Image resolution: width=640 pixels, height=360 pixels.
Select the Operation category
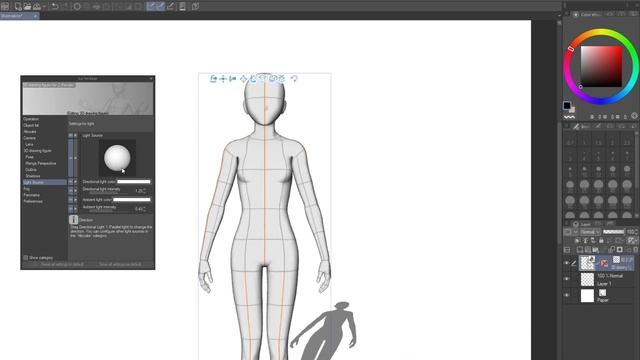click(31, 119)
